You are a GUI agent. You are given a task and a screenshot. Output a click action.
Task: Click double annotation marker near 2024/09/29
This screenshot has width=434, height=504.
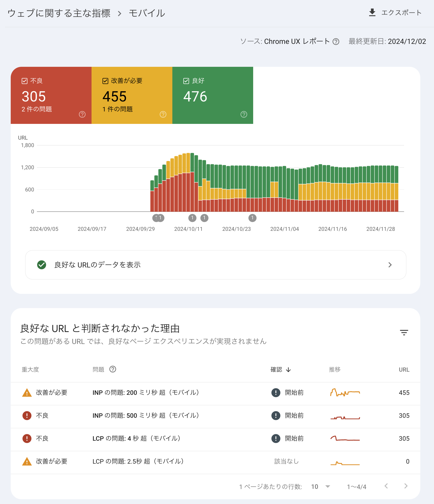point(158,218)
